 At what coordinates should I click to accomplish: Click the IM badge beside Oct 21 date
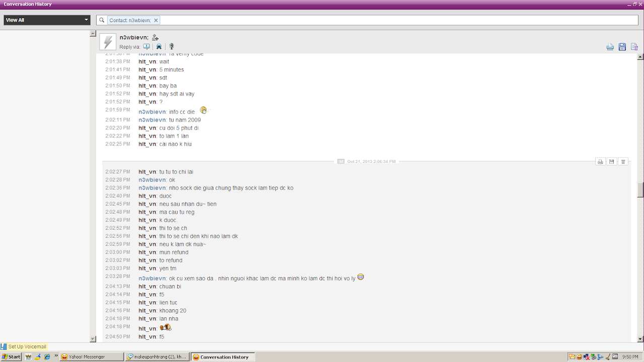coord(341,161)
